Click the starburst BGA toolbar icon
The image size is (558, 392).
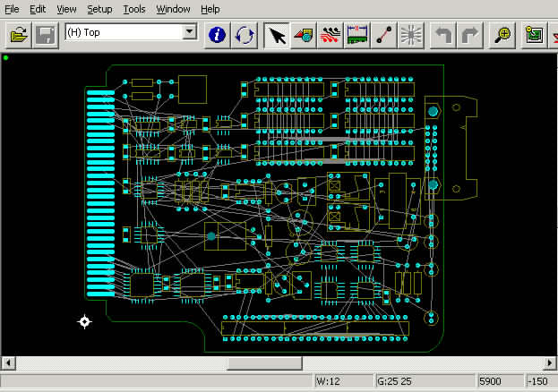point(412,35)
